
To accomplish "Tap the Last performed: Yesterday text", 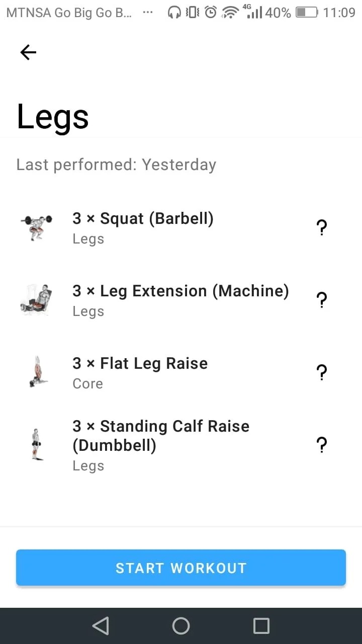I will tap(116, 165).
